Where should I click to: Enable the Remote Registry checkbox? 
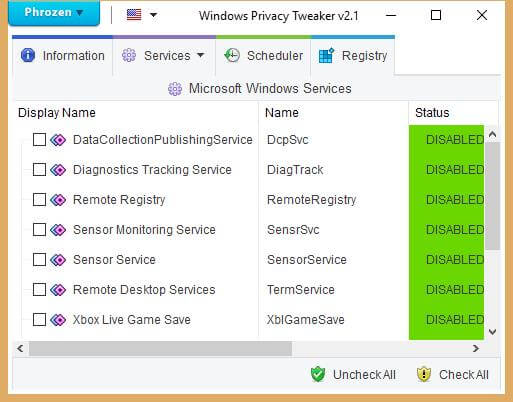pos(39,200)
